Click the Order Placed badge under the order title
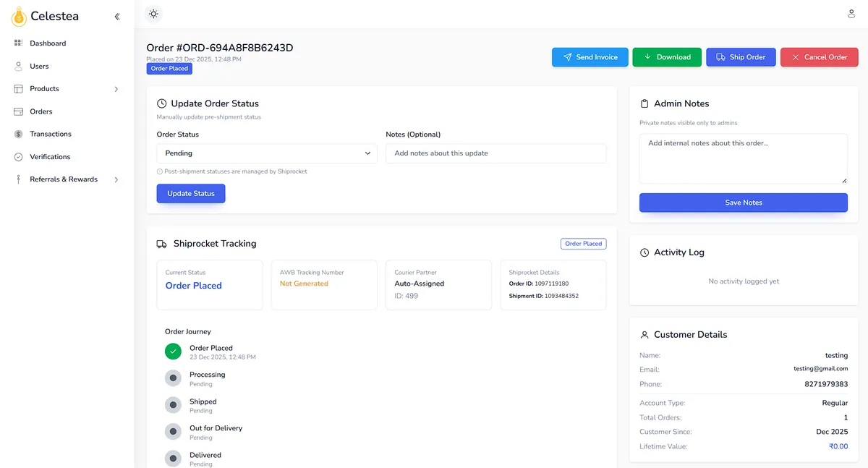Screen dimensions: 868x468 coord(169,69)
